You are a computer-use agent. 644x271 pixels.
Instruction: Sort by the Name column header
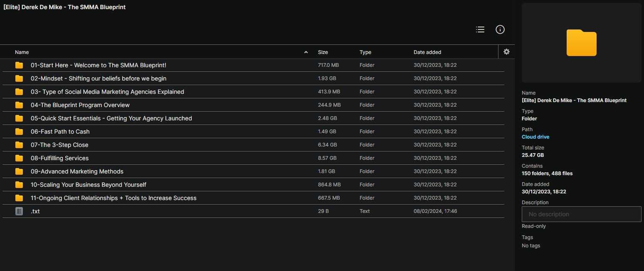click(22, 52)
